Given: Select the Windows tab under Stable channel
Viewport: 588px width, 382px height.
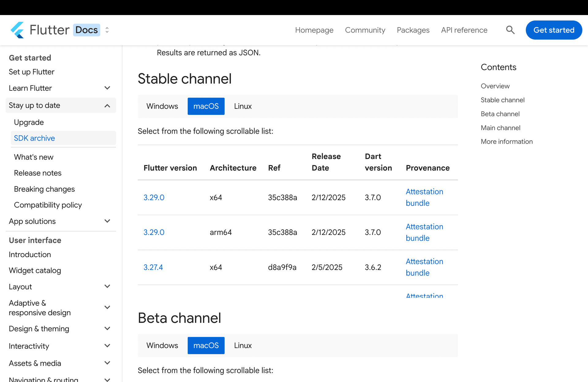Looking at the screenshot, I should 162,106.
